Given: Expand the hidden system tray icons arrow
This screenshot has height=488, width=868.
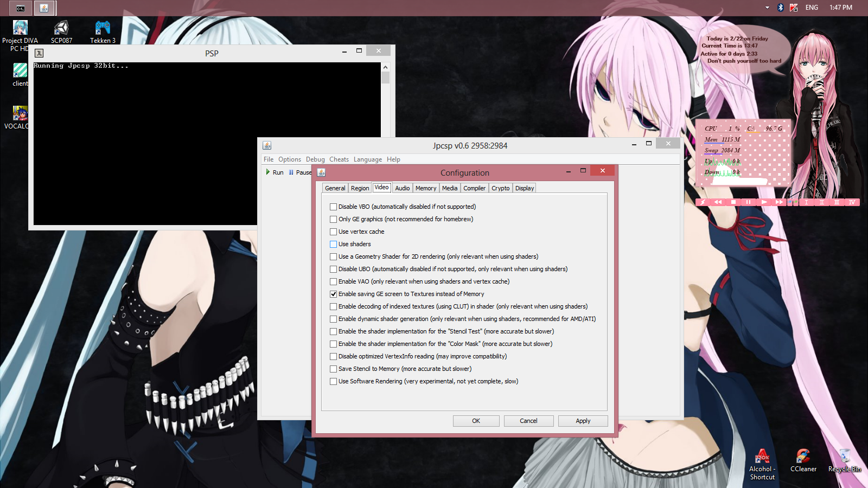Looking at the screenshot, I should tap(767, 8).
